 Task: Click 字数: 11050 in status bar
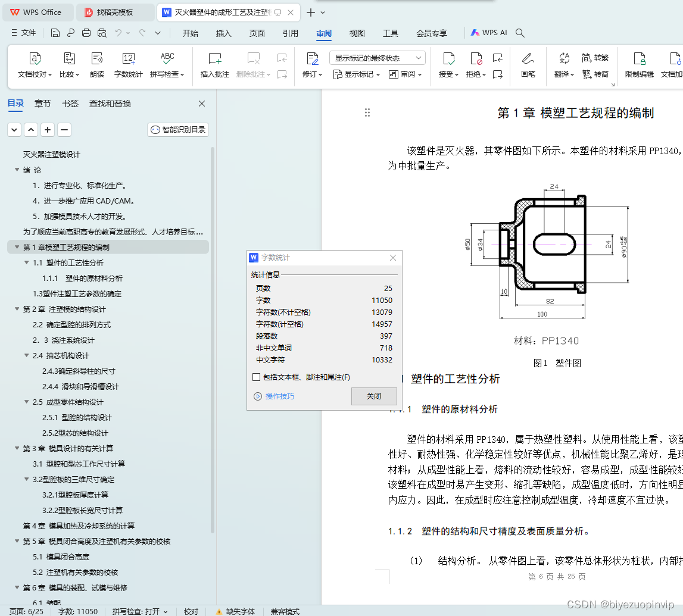click(x=78, y=612)
